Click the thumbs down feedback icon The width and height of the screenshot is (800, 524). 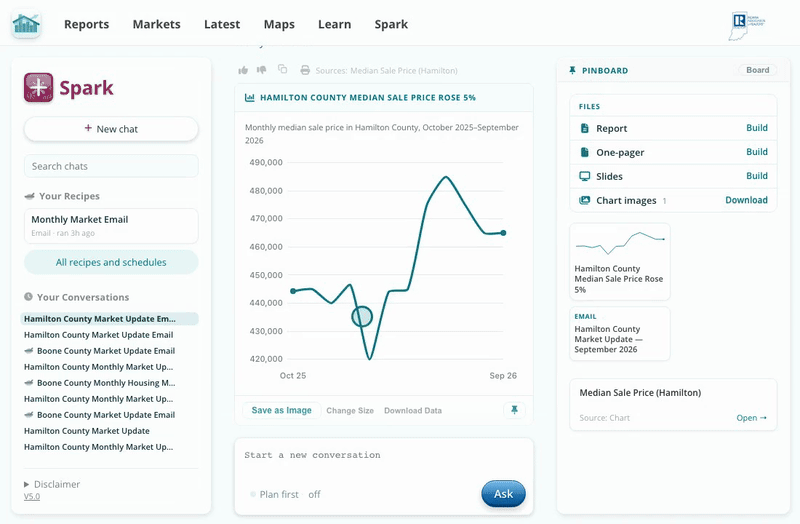pyautogui.click(x=262, y=70)
